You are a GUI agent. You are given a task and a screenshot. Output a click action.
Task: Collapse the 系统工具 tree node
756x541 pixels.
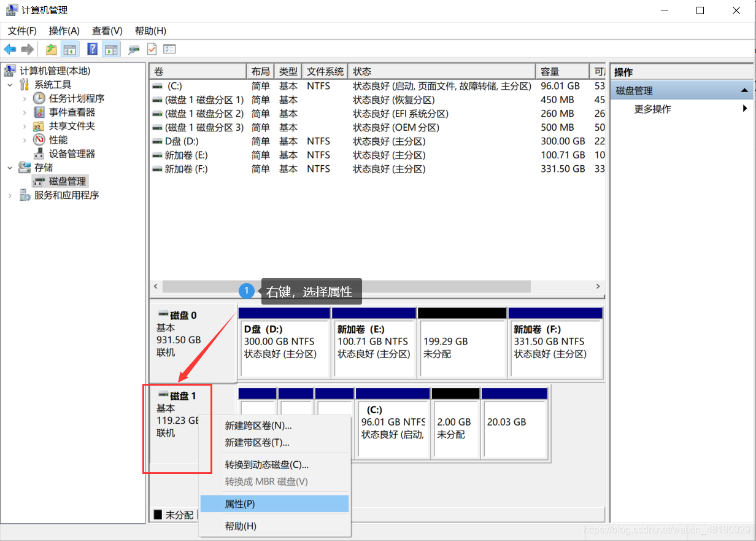tap(10, 85)
